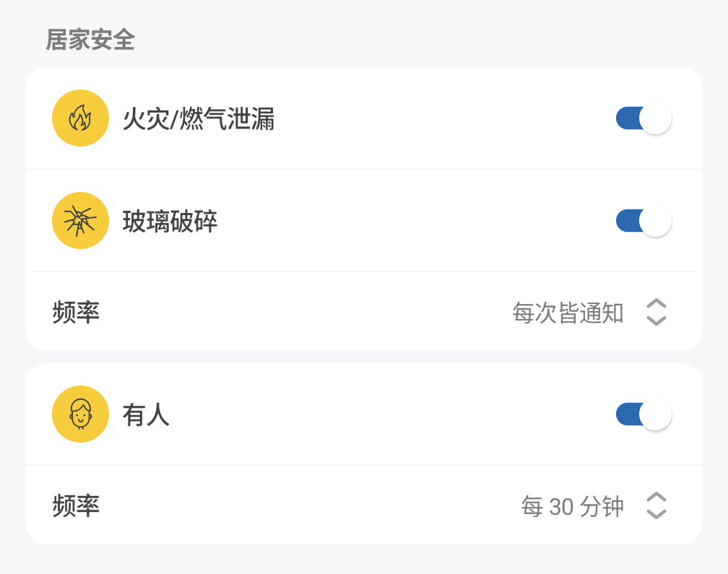Tap the 频率 label below 有人

76,506
